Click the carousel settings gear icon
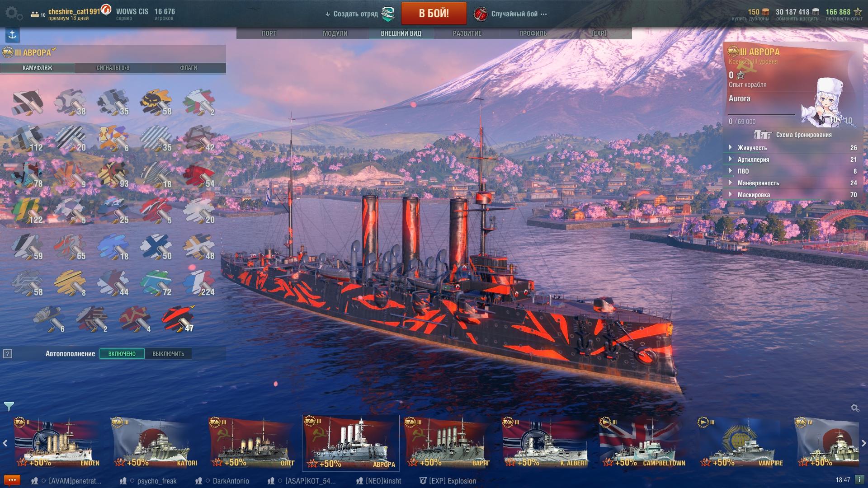The height and width of the screenshot is (488, 868). tap(855, 408)
